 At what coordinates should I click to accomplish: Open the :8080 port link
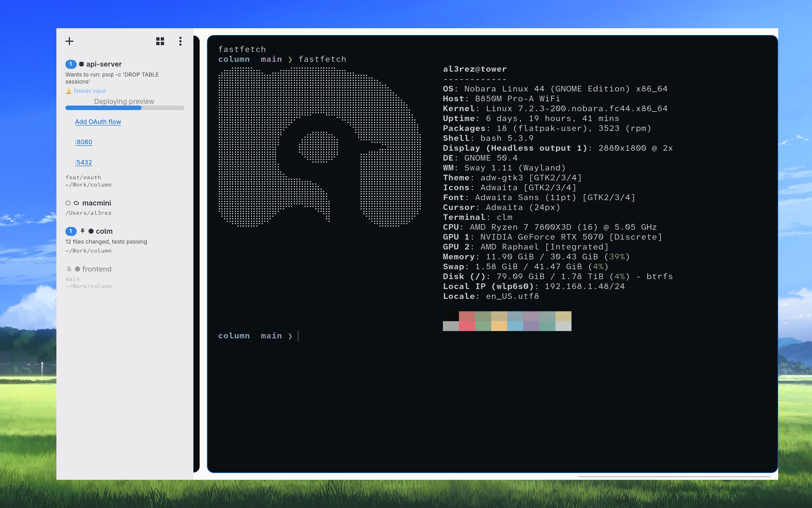(x=83, y=142)
